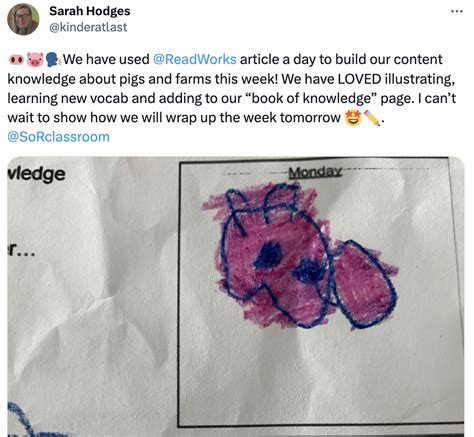Image resolution: width=474 pixels, height=437 pixels.
Task: Open the @ReadWorks mention link
Action: (x=195, y=59)
